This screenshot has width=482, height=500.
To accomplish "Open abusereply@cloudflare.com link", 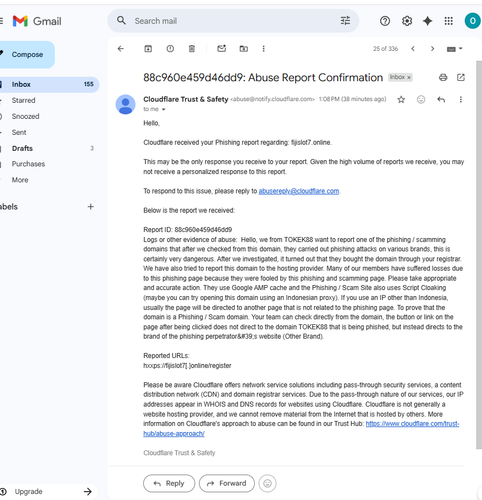I will pos(299,191).
